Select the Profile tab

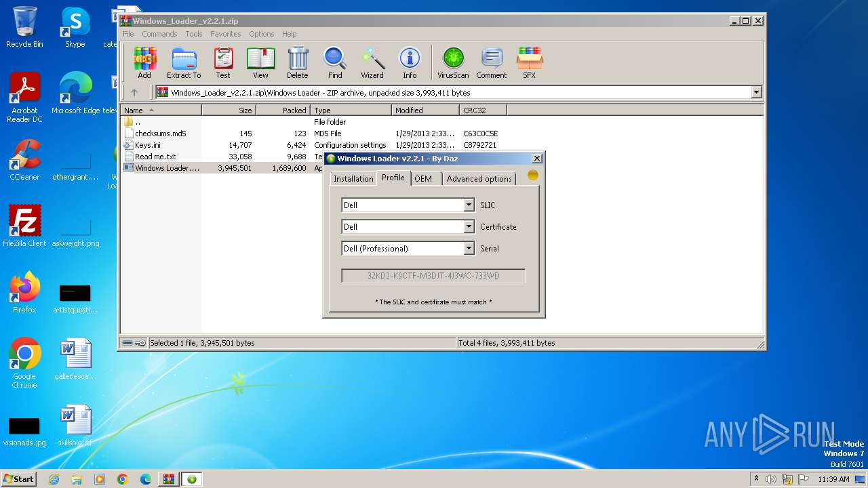[393, 178]
